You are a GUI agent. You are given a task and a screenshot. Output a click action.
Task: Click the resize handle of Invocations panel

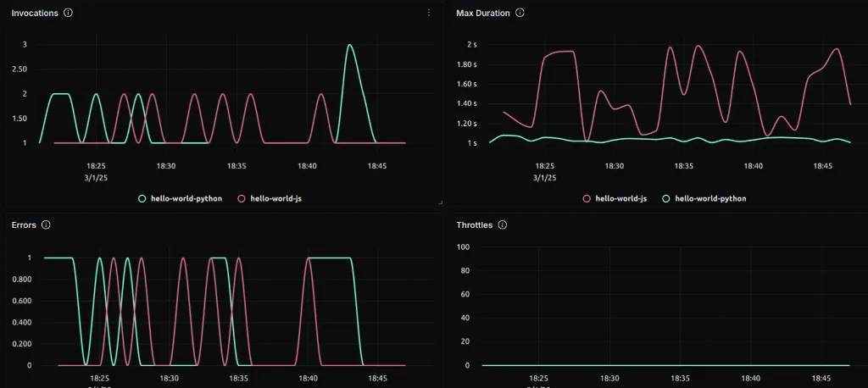point(439,202)
